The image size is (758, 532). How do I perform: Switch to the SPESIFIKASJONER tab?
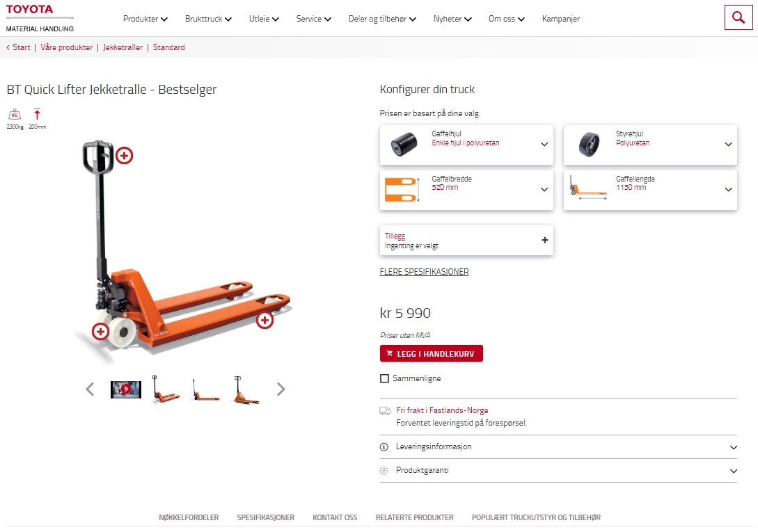click(265, 517)
